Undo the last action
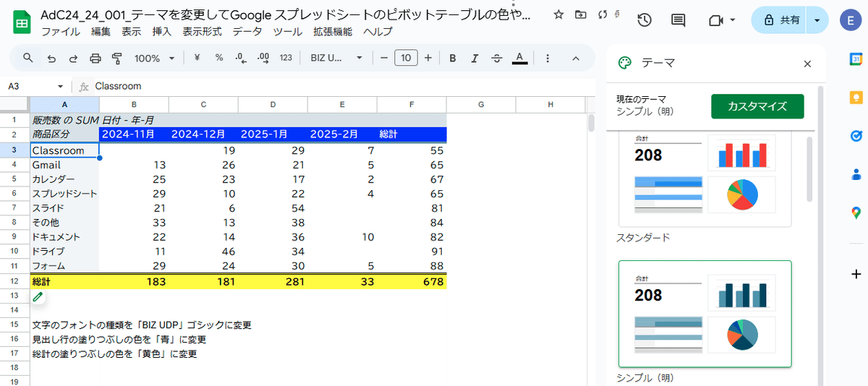Image resolution: width=868 pixels, height=386 pixels. click(x=51, y=59)
